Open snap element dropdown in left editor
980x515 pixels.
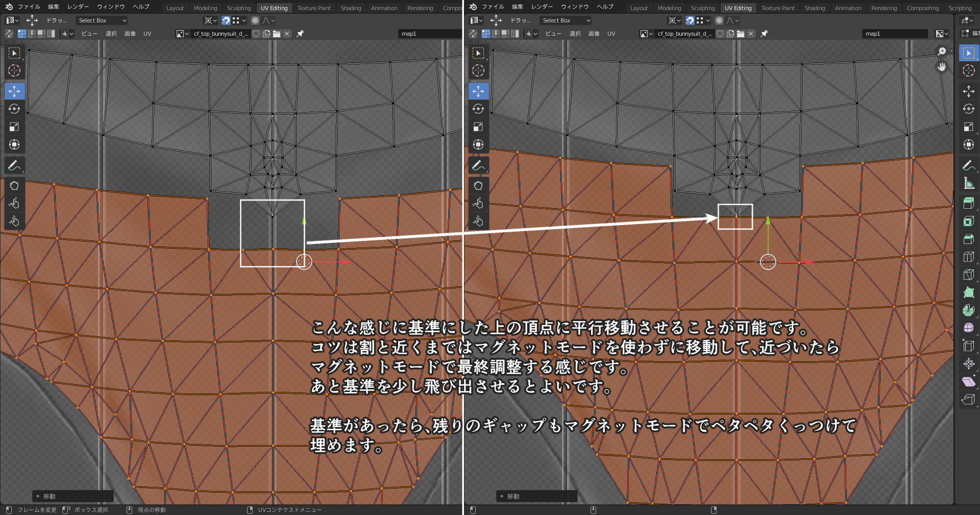[239, 20]
